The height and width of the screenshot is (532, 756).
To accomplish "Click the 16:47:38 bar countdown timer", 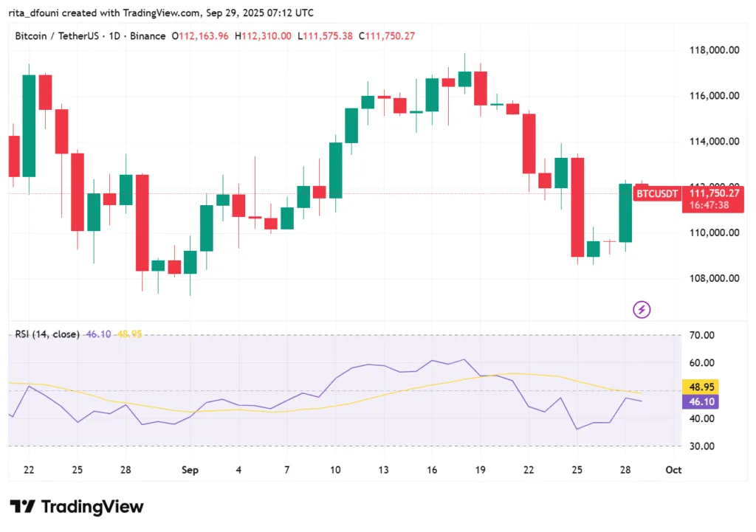I will 709,206.
